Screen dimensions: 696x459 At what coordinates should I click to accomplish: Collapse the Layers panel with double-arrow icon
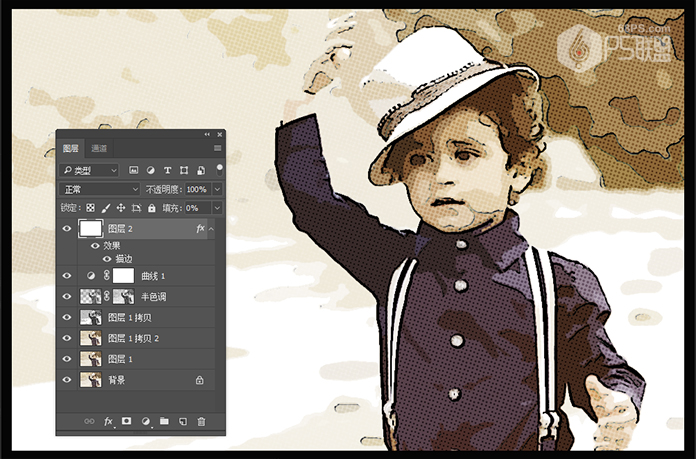207,135
